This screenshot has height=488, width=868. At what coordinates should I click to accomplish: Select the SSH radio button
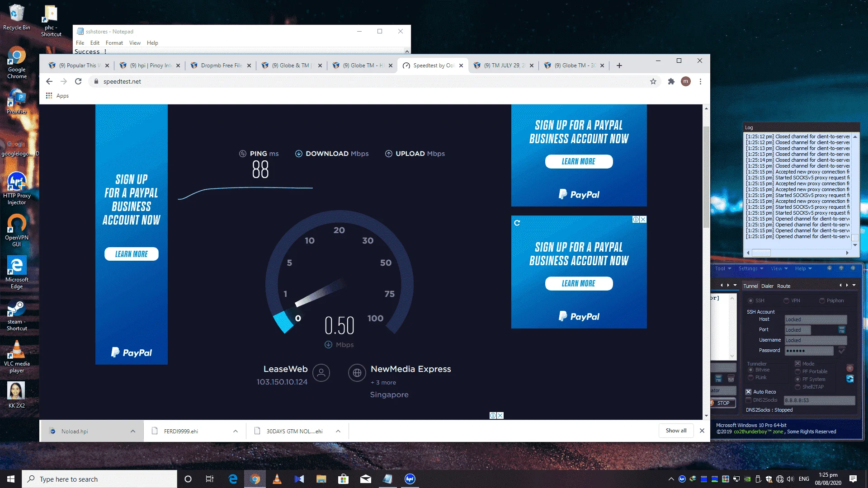[750, 300]
